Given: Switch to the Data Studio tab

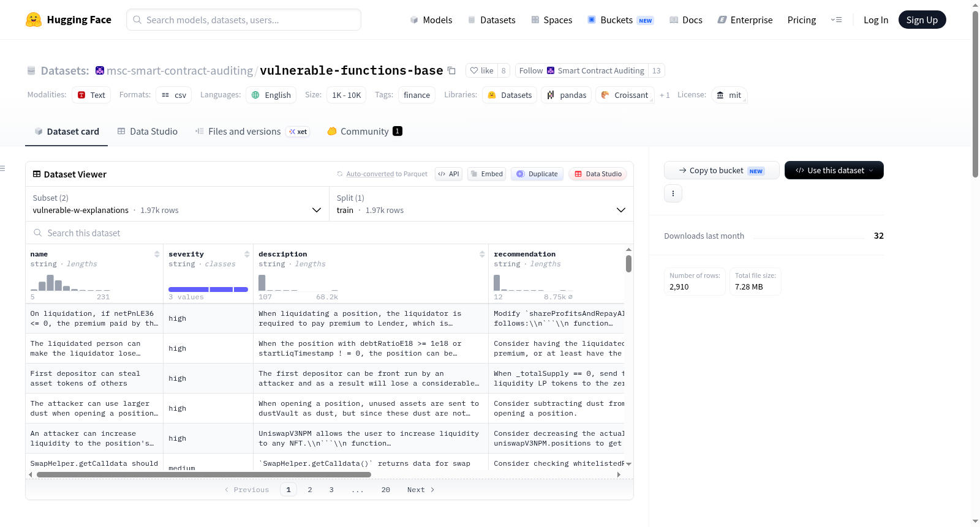Looking at the screenshot, I should coord(148,131).
